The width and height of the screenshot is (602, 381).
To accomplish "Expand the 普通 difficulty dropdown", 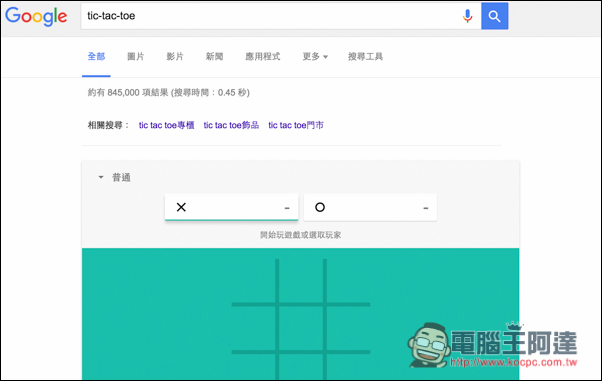I will pyautogui.click(x=115, y=177).
